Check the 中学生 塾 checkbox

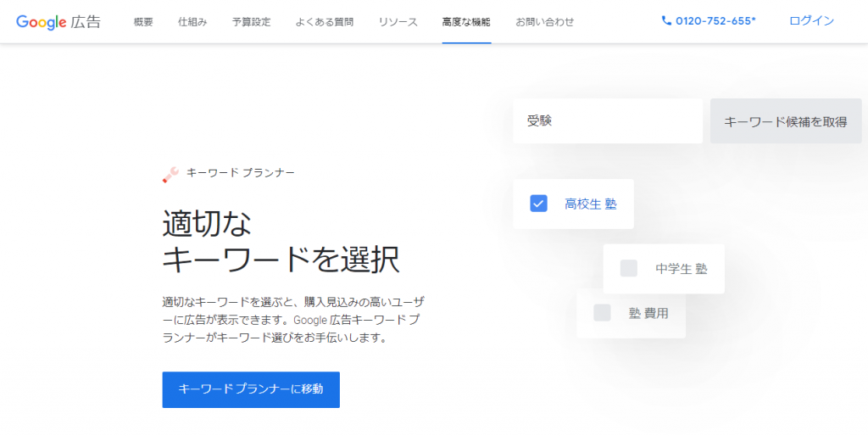point(629,269)
